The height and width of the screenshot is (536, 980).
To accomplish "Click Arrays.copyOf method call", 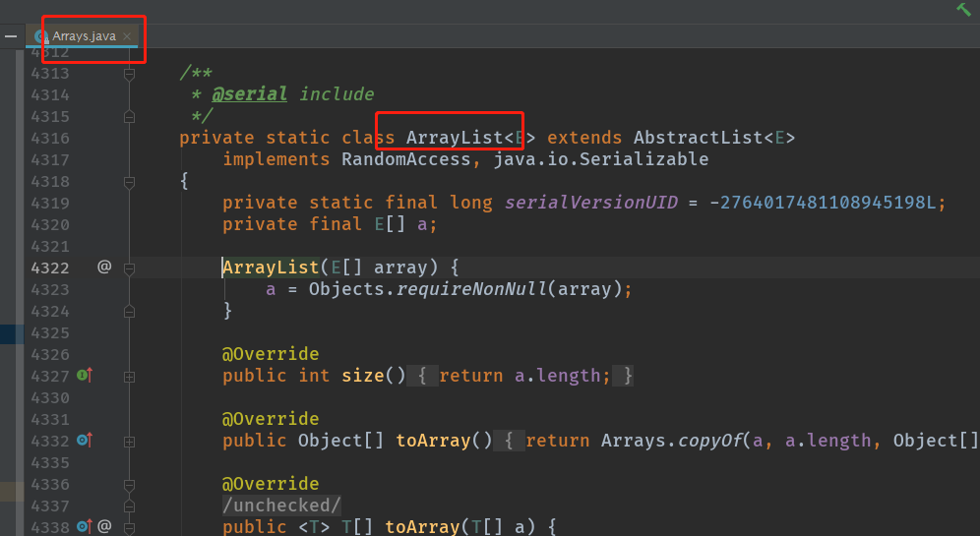I will click(672, 441).
